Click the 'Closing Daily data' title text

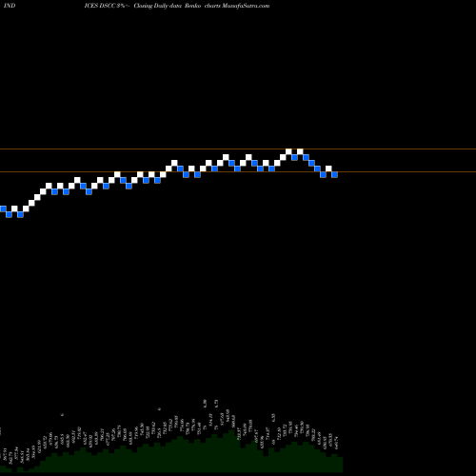tap(157, 6)
